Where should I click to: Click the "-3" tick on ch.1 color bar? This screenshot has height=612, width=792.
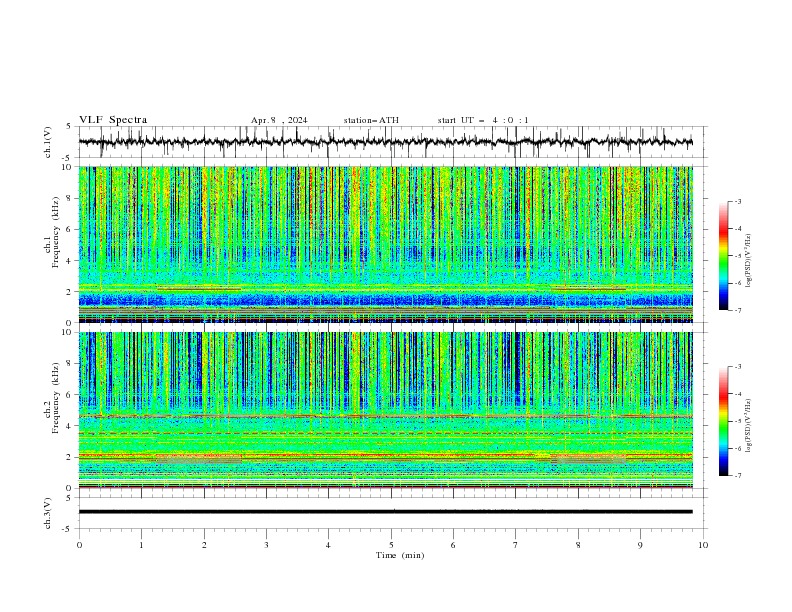tap(737, 201)
